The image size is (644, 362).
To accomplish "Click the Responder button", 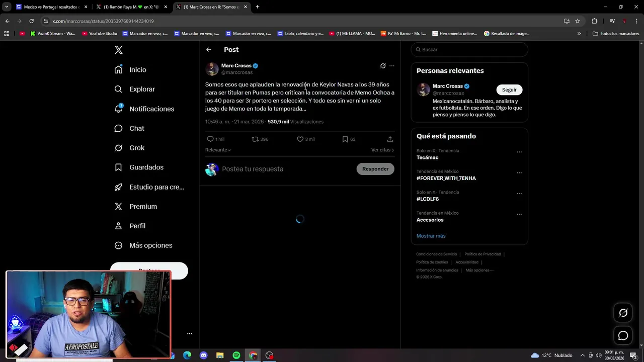I will tap(375, 169).
